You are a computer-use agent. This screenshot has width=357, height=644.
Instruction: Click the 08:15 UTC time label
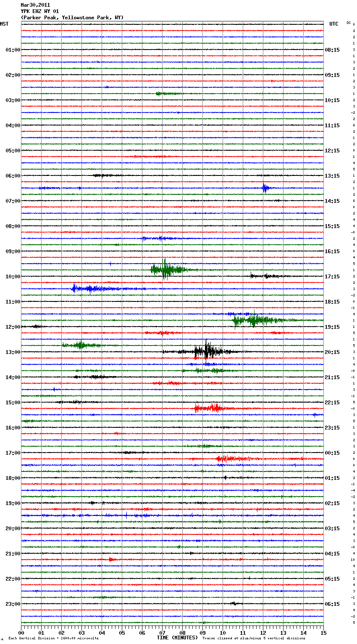click(x=332, y=50)
